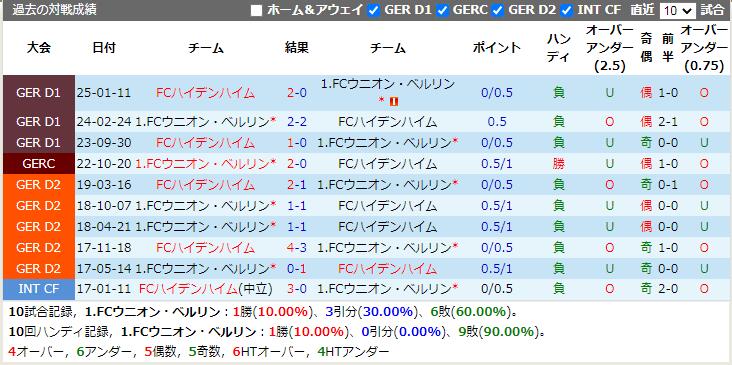Select the GERC competition cell

[x=39, y=164]
